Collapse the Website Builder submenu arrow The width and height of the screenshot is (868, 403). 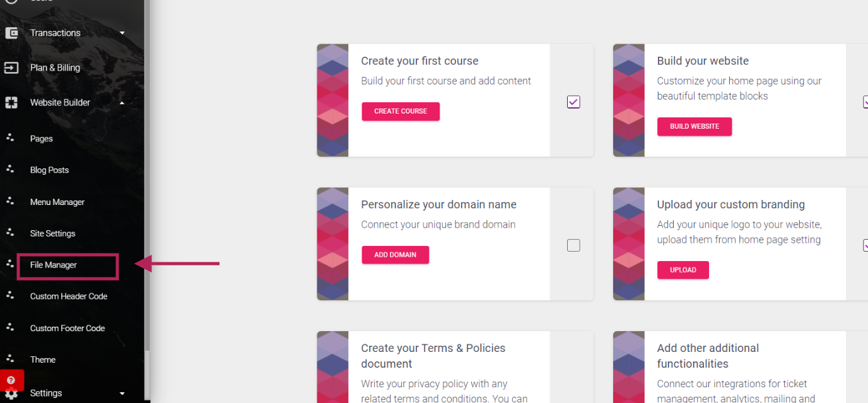pyautogui.click(x=122, y=102)
